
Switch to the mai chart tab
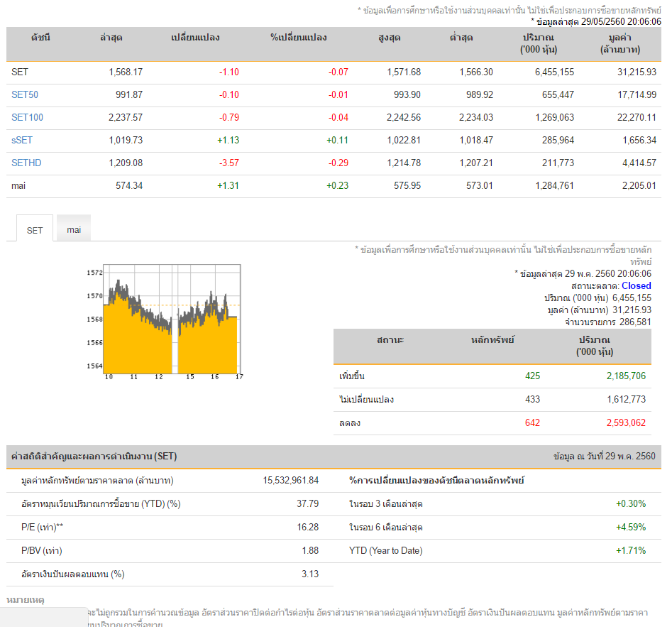click(74, 229)
